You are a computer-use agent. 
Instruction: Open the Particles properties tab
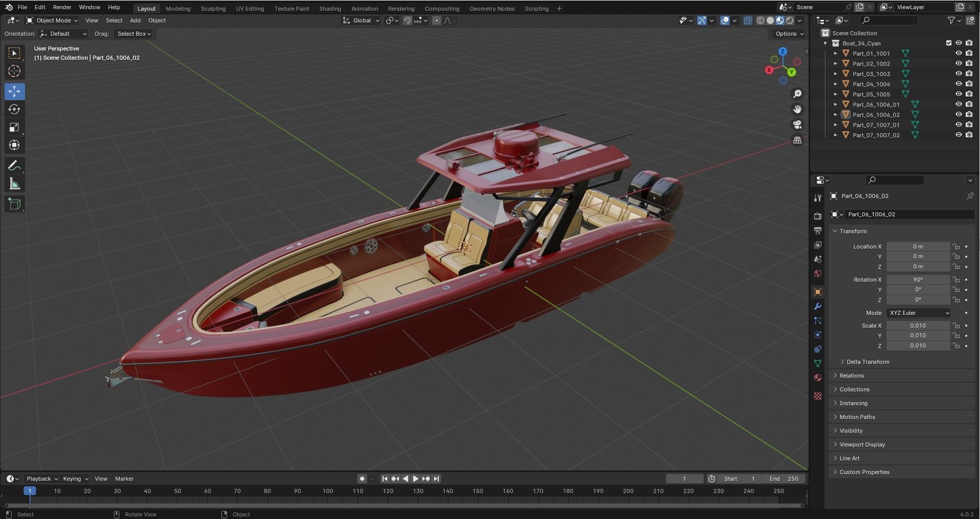pos(818,320)
